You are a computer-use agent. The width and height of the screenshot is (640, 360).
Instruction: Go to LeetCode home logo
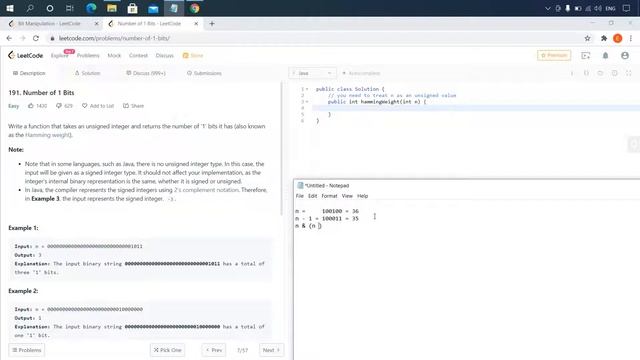click(x=25, y=55)
